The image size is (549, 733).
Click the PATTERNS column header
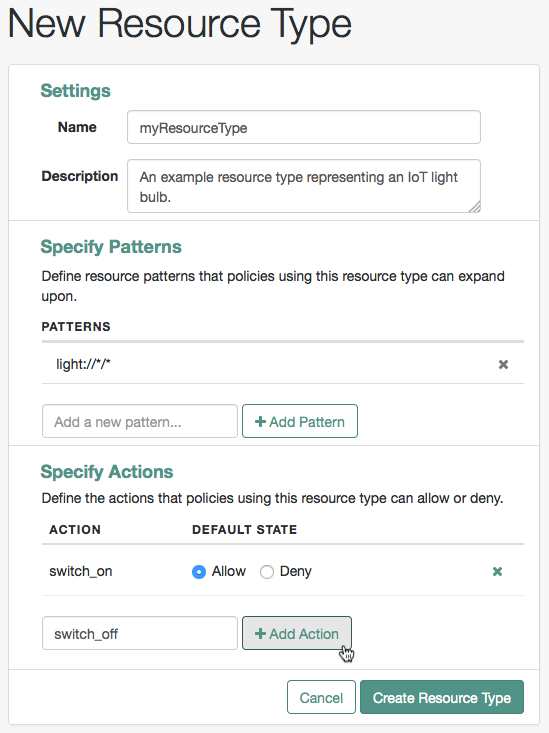click(x=76, y=326)
